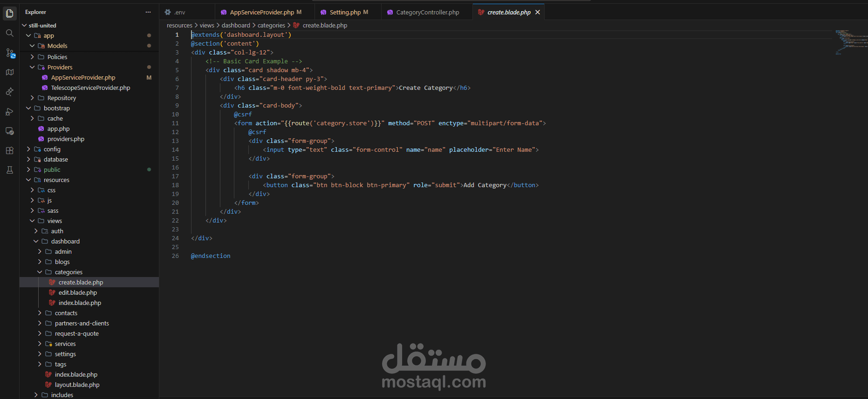Click elephant icon of AppServiceProvider.php in tree
This screenshot has height=399, width=868.
coord(45,77)
